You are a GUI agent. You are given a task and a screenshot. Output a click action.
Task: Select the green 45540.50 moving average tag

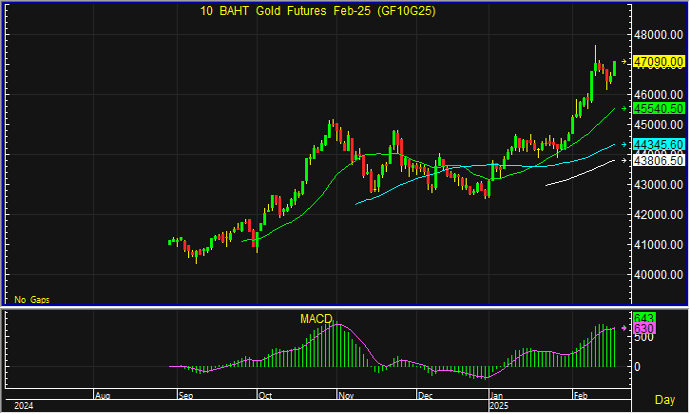coord(657,108)
